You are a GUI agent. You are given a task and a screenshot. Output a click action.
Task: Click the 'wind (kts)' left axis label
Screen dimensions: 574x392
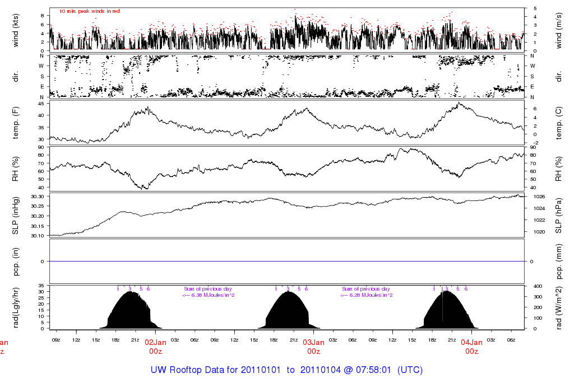[x=16, y=30]
